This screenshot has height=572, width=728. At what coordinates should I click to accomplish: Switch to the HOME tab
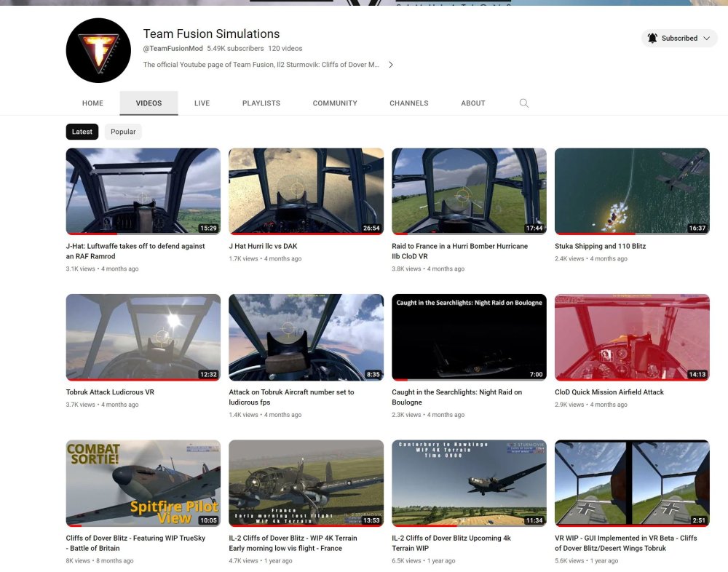pyautogui.click(x=92, y=103)
